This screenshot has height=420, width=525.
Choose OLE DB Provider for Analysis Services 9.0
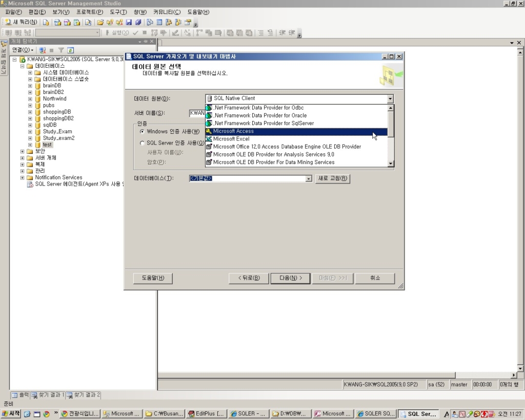point(296,154)
